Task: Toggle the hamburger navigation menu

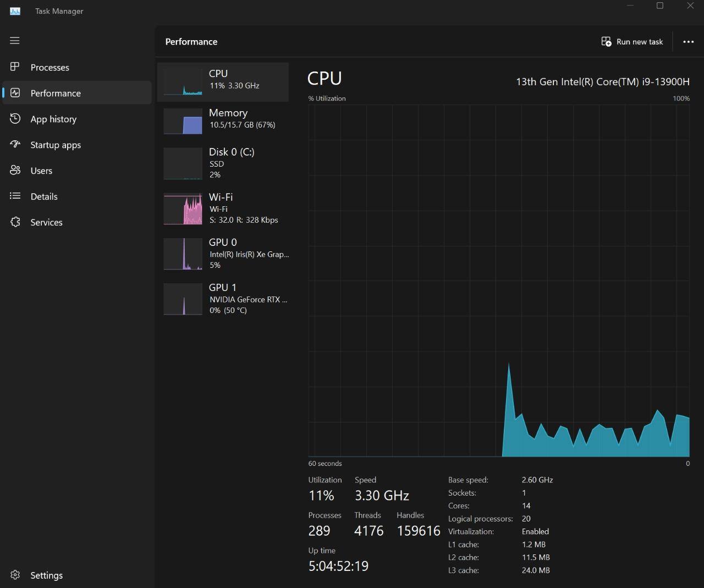Action: pos(15,41)
